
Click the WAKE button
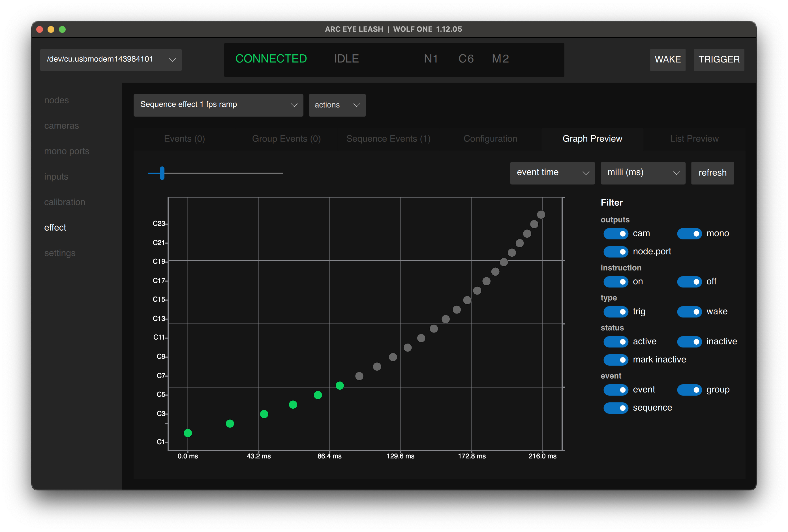coord(667,60)
